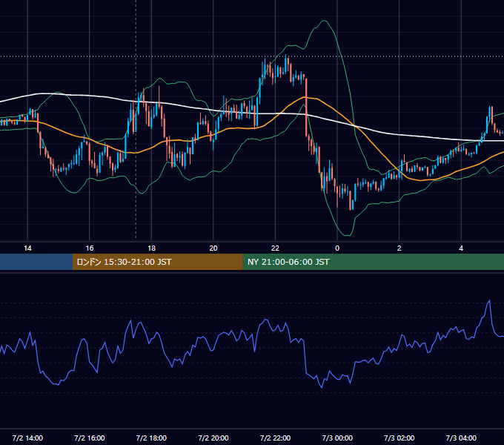Click the 7/2 22:00 date label
This screenshot has height=445, width=504.
(x=275, y=438)
